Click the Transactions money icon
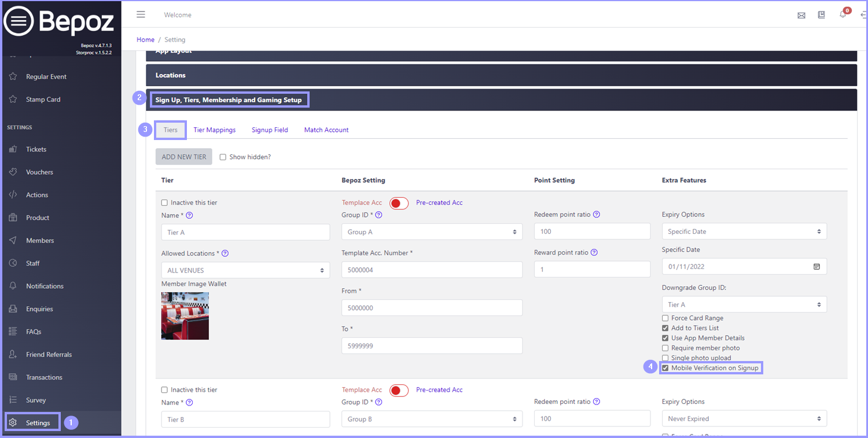The width and height of the screenshot is (868, 438). (13, 377)
